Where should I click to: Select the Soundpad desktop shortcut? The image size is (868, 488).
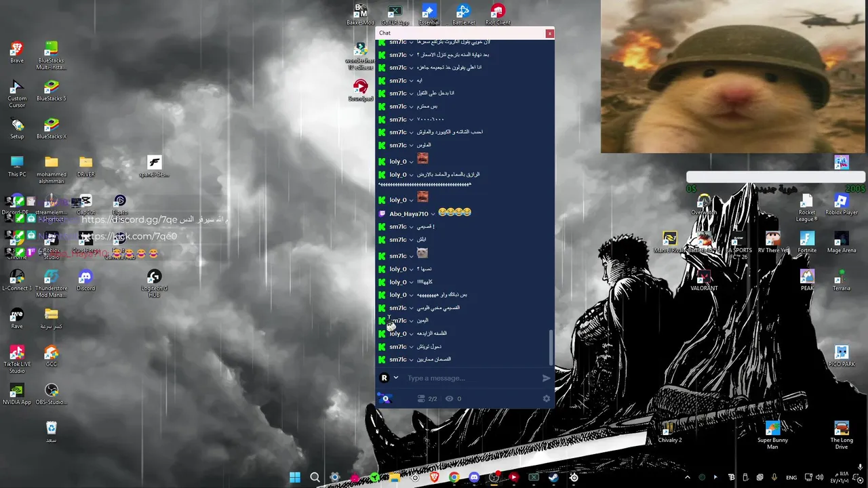pyautogui.click(x=361, y=90)
